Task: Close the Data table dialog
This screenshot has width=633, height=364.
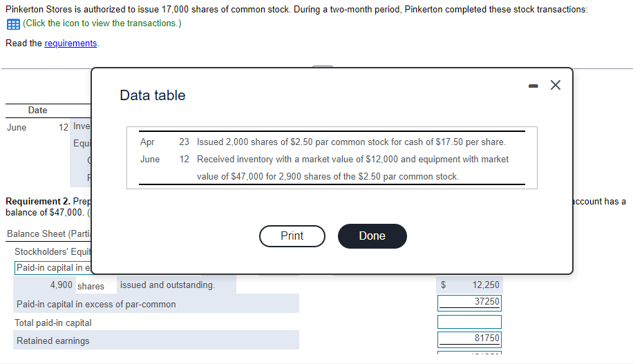Action: pos(556,85)
